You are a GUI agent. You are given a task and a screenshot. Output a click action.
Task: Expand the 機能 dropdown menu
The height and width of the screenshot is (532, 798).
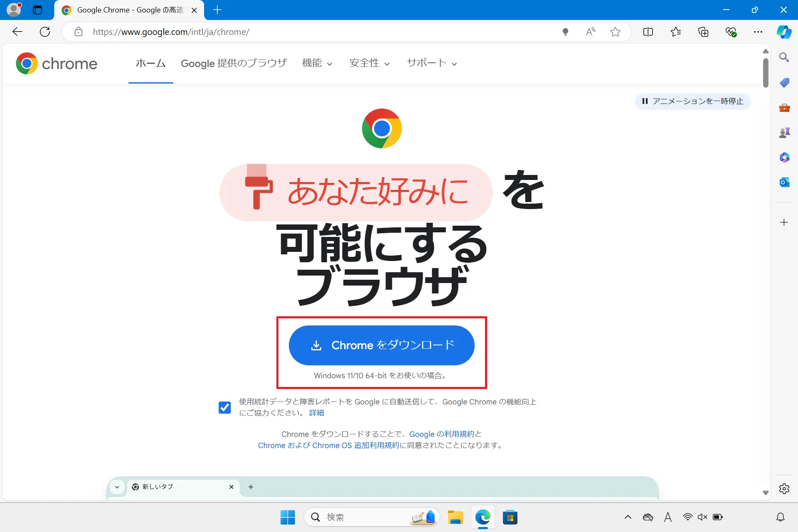pyautogui.click(x=317, y=63)
